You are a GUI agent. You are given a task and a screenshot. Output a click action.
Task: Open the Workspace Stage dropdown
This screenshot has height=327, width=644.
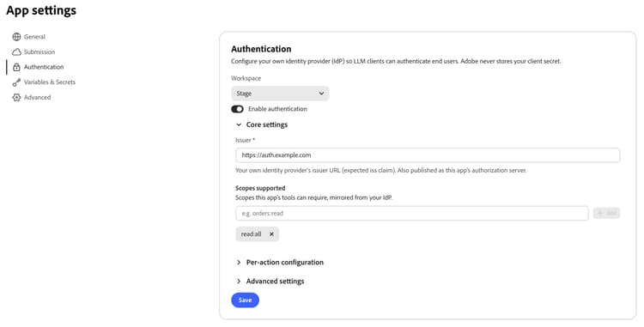pos(280,94)
